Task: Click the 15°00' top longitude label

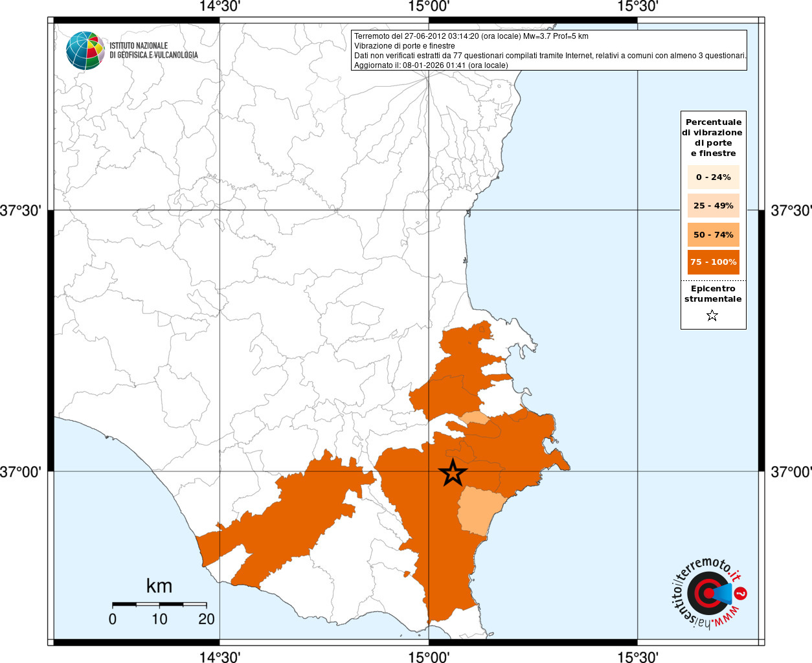Action: click(429, 6)
